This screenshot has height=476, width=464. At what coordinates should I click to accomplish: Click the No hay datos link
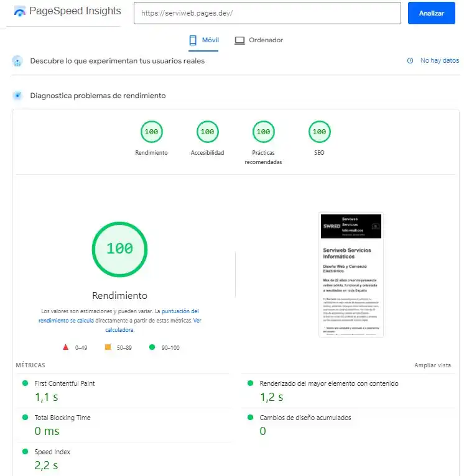(439, 60)
